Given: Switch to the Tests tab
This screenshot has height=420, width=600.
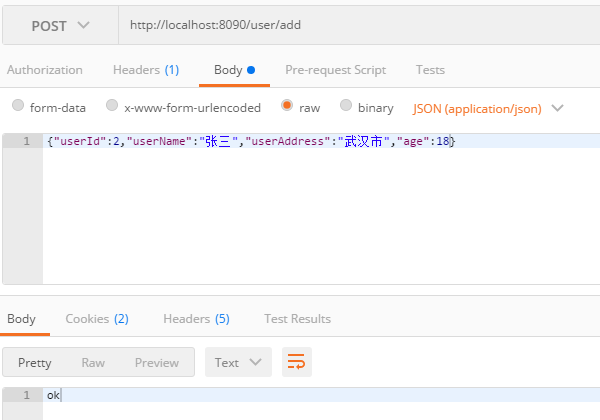Looking at the screenshot, I should point(430,70).
